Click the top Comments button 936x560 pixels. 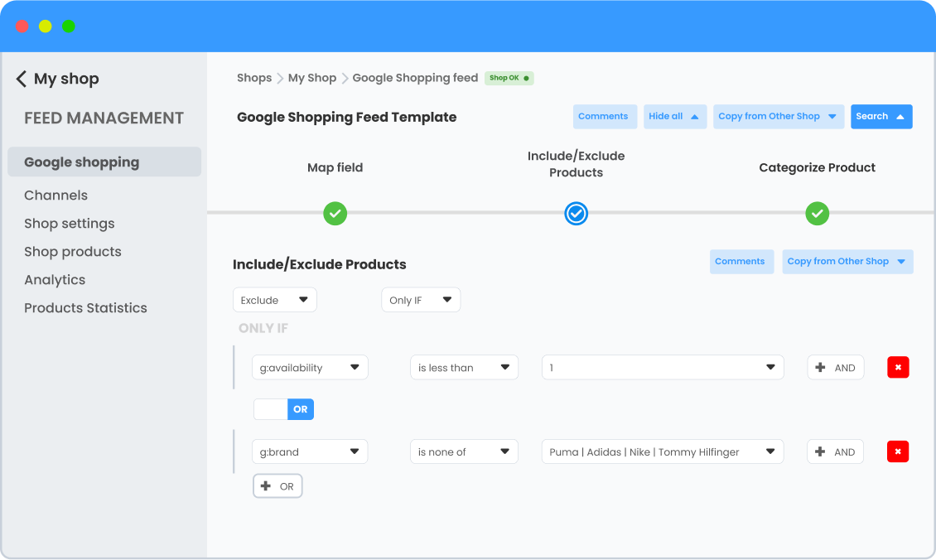click(x=604, y=117)
